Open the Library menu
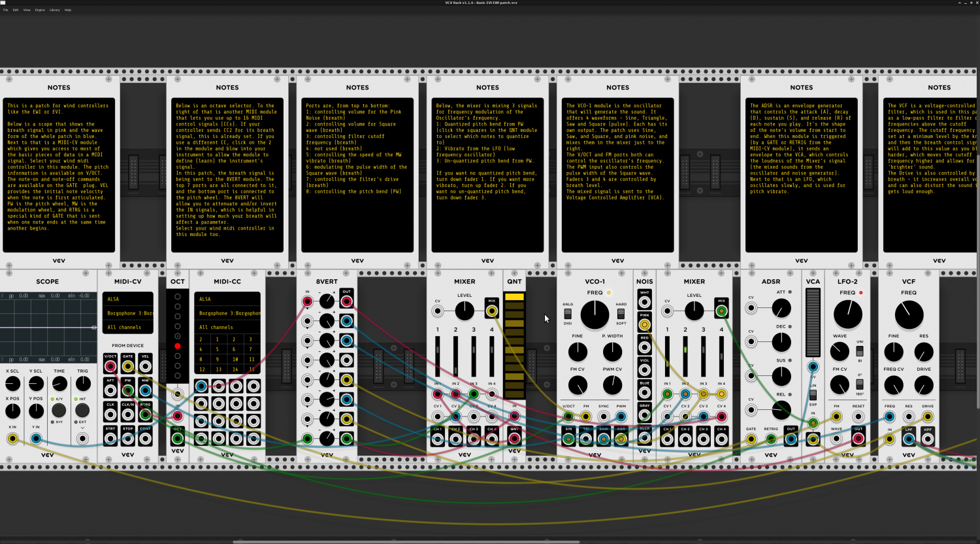The height and width of the screenshot is (544, 980). (55, 10)
